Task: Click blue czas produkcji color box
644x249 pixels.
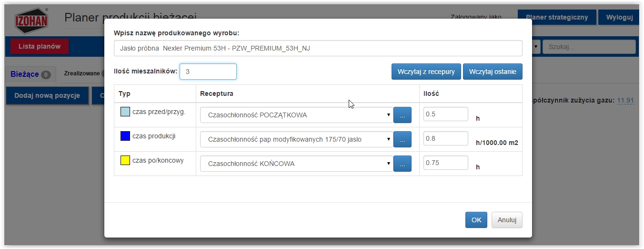Action: (125, 136)
